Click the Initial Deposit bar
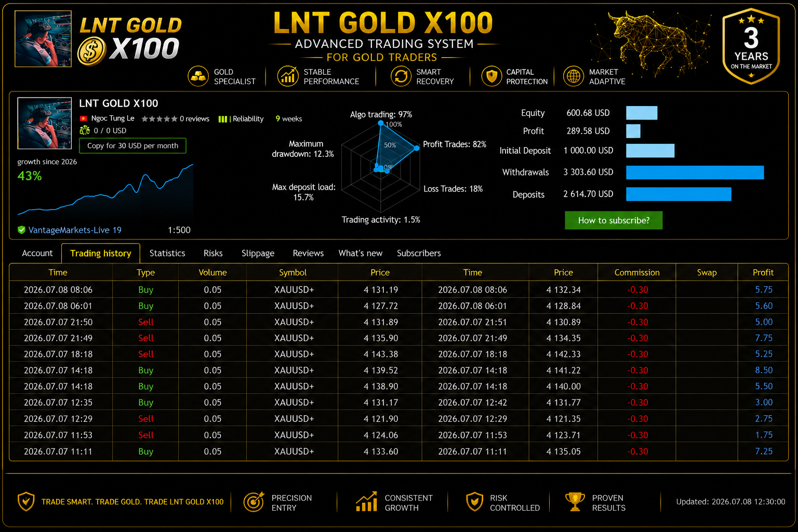The image size is (798, 532). click(x=650, y=151)
